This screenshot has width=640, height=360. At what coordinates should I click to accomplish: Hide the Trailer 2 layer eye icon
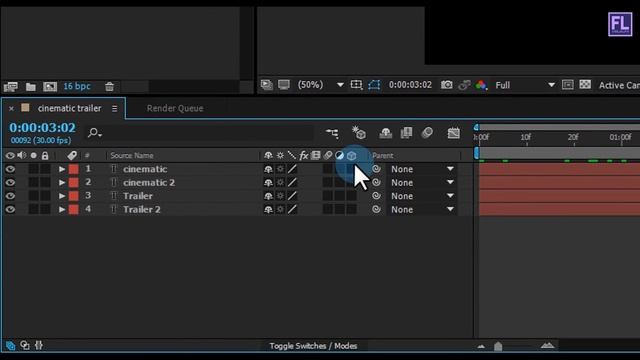[x=10, y=209]
